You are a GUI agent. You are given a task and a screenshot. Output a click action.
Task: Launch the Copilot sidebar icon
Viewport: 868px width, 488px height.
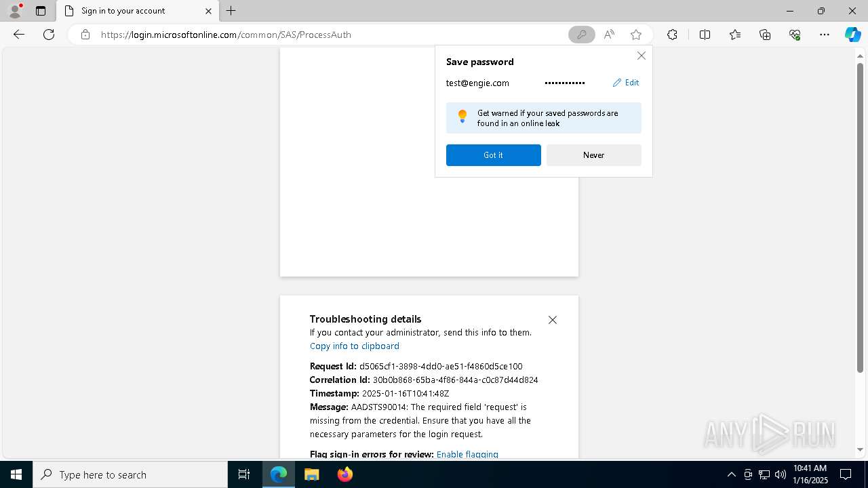tap(852, 35)
